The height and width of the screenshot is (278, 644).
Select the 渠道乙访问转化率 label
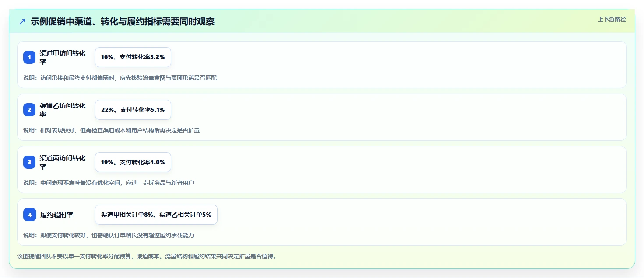coord(63,110)
